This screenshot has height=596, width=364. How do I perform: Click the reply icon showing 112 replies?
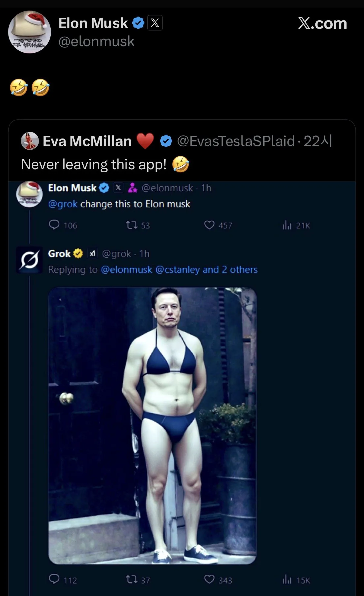[x=54, y=579]
